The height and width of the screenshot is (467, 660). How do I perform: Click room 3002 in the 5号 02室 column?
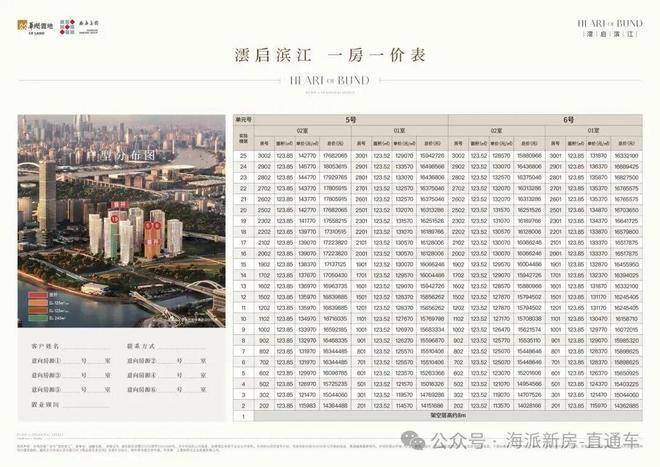coord(264,156)
